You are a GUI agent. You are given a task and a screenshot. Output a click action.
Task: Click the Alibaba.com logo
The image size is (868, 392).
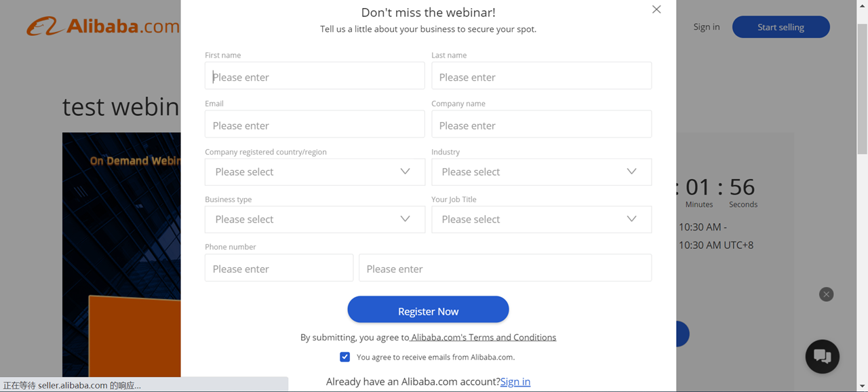pyautogui.click(x=103, y=27)
